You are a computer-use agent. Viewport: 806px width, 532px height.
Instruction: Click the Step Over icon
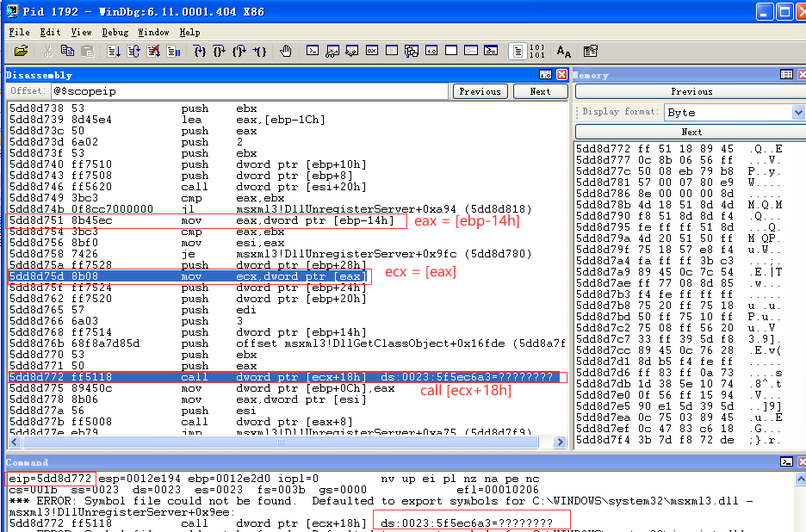[x=220, y=51]
